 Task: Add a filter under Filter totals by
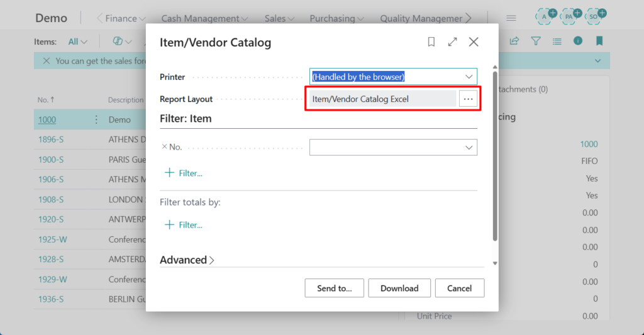click(x=184, y=224)
